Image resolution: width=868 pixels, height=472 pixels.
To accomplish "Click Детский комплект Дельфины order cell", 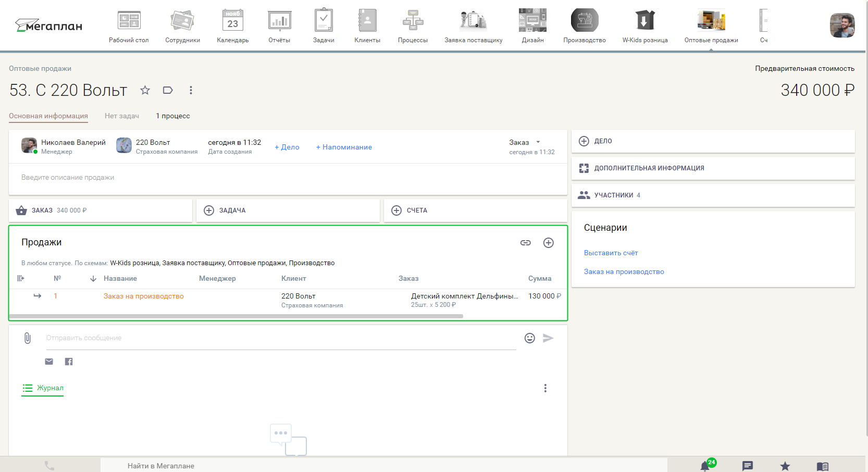I will tap(465, 296).
